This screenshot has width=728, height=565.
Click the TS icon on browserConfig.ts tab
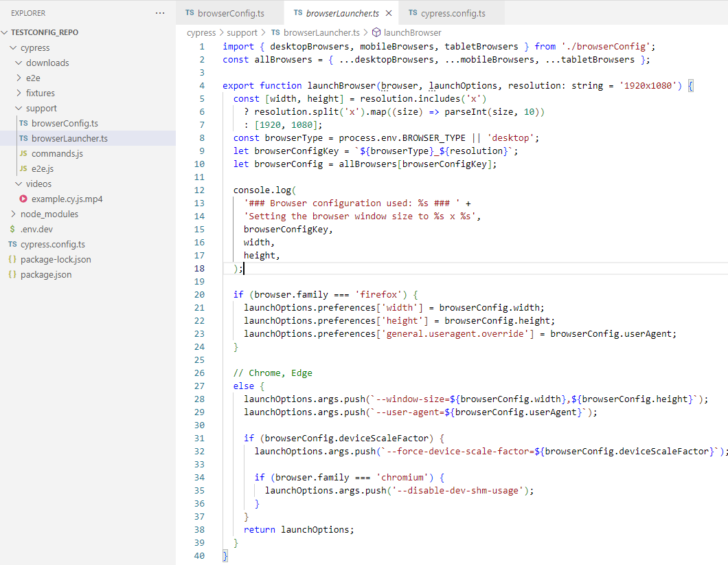[190, 13]
